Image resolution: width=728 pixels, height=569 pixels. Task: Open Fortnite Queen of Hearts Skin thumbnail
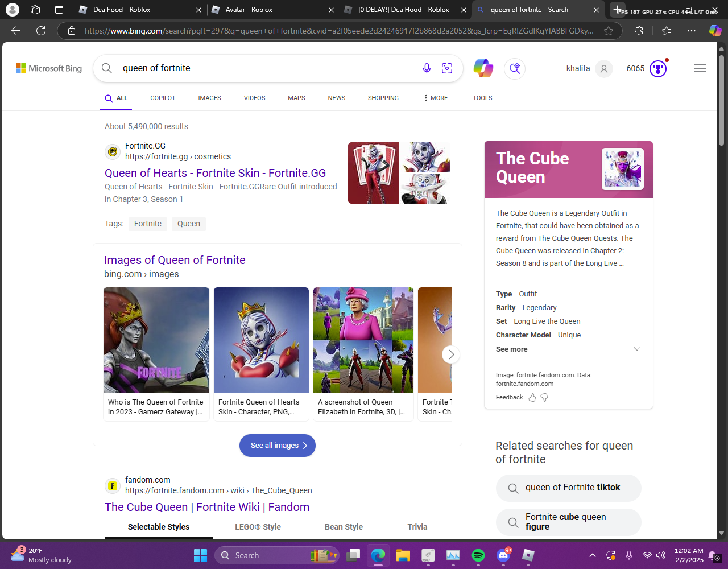261,340
